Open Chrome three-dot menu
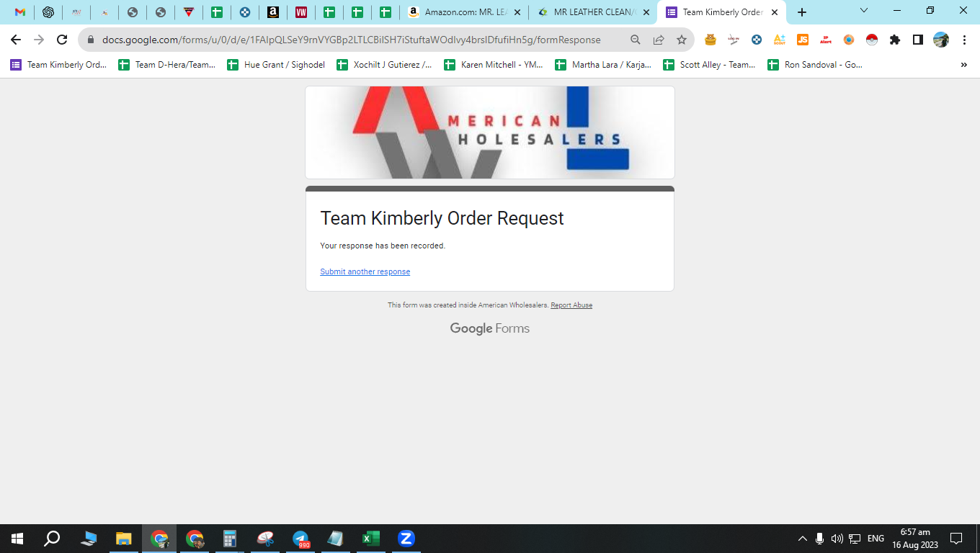 coord(964,40)
